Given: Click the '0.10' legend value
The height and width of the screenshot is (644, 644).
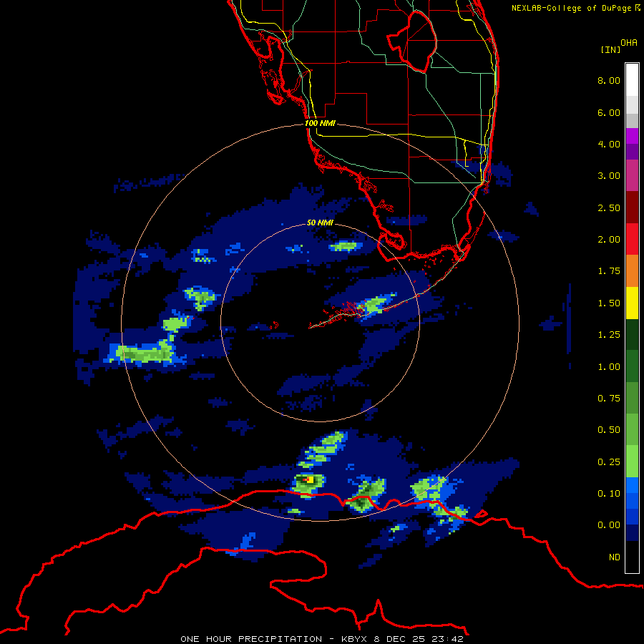Looking at the screenshot, I should coord(609,494).
